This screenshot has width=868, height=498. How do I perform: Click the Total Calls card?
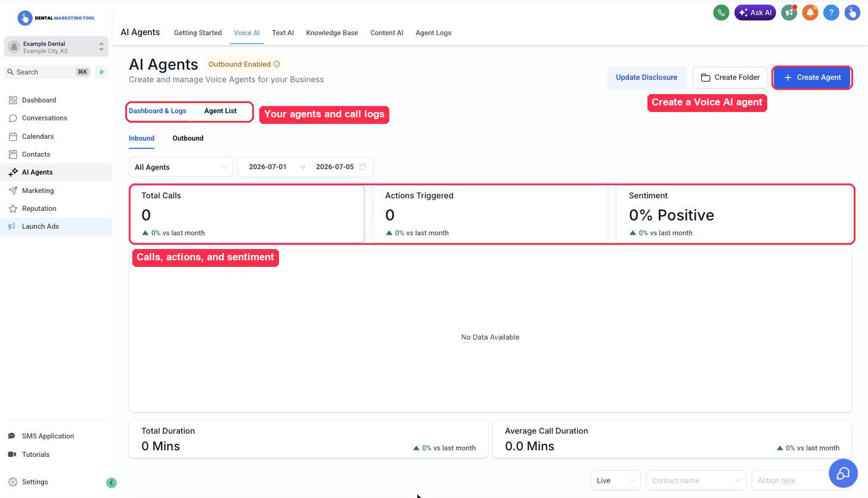[x=247, y=214]
